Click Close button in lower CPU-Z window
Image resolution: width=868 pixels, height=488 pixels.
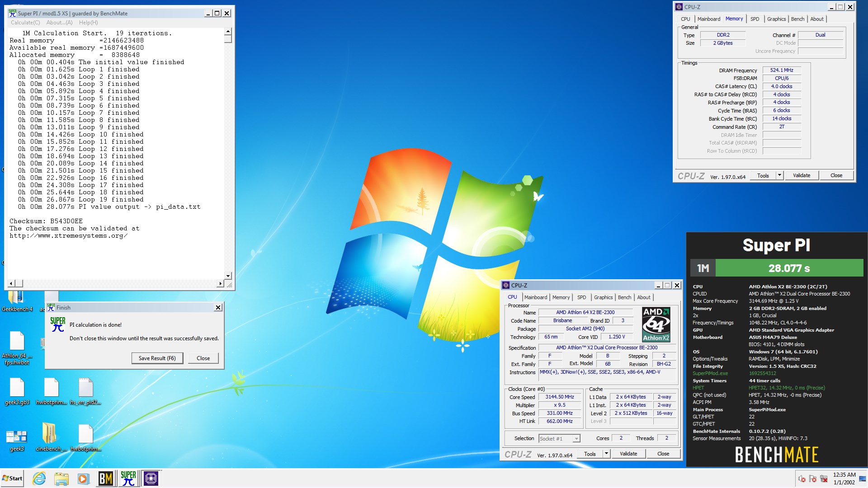pos(663,454)
